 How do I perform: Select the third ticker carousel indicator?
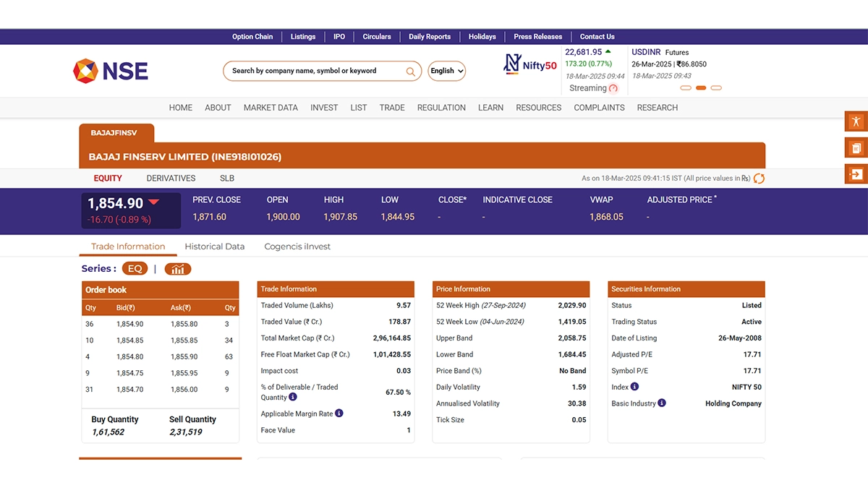[x=716, y=88]
